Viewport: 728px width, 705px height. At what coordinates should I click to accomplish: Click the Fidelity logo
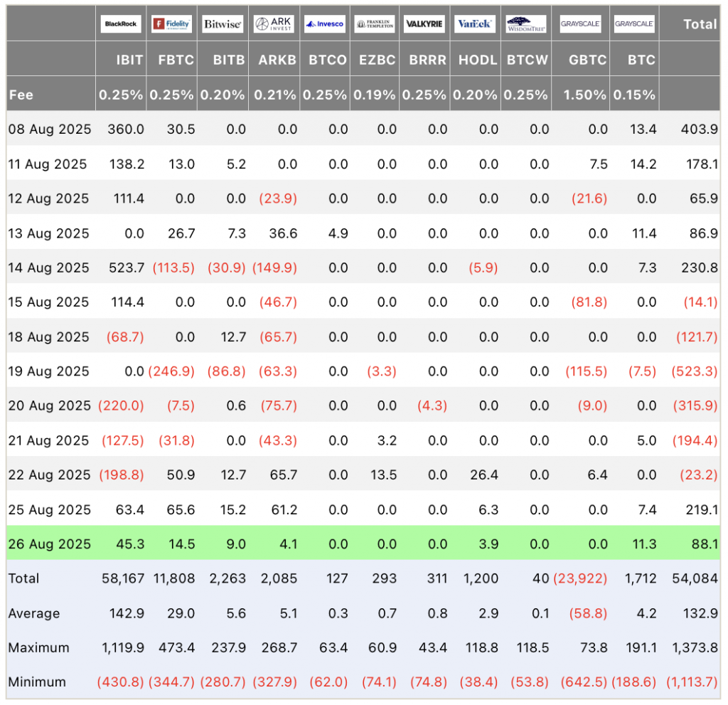click(x=171, y=23)
